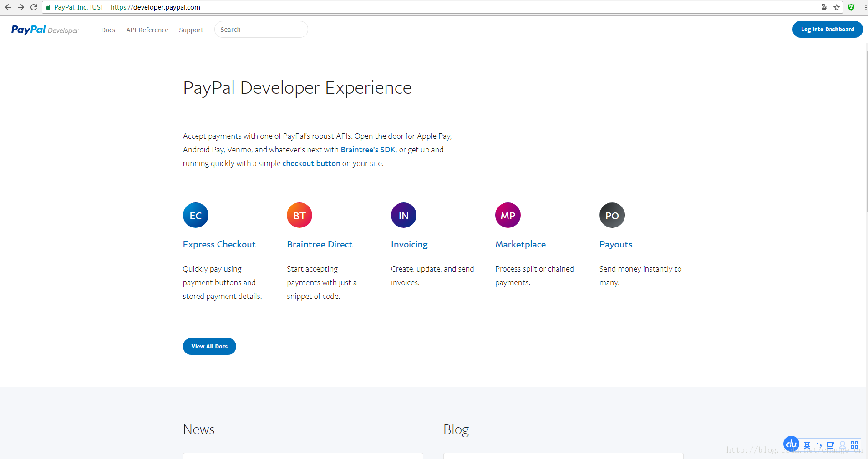Open the cup icon in the input method bar

830,445
